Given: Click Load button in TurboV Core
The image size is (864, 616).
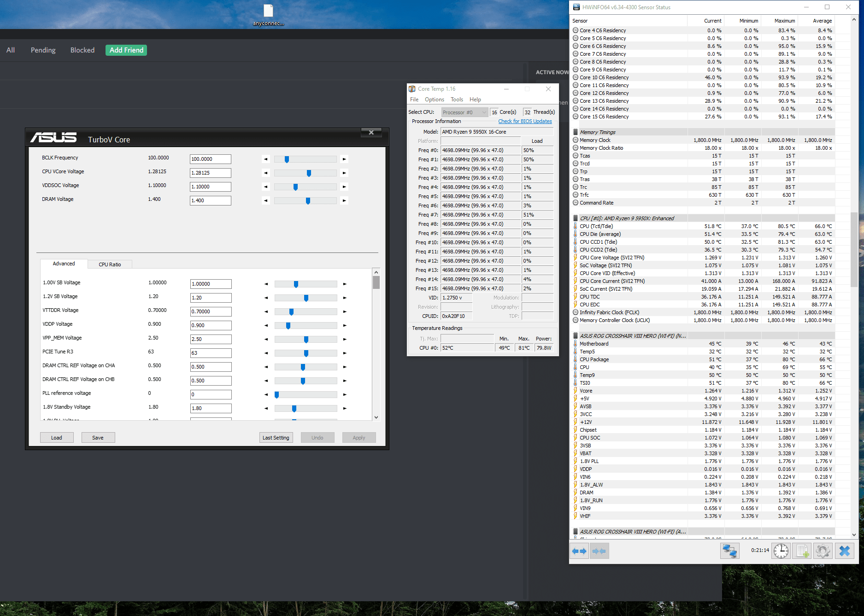Looking at the screenshot, I should pyautogui.click(x=57, y=438).
